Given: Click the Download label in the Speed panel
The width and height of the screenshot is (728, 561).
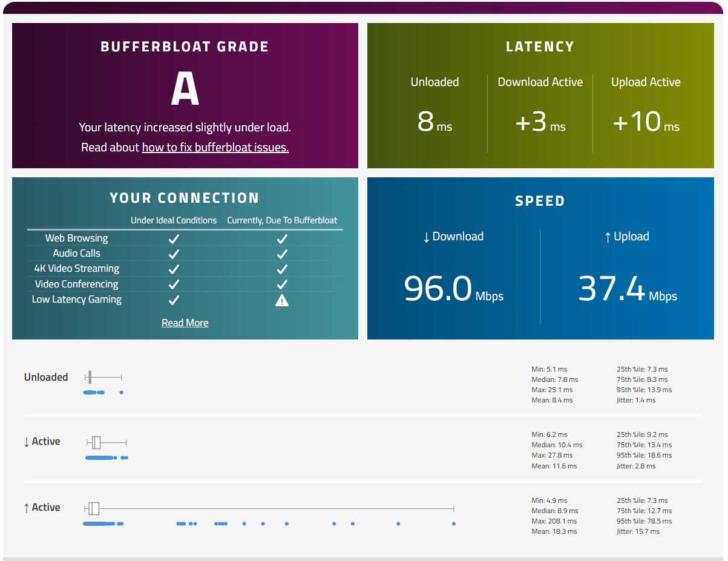Looking at the screenshot, I should 453,237.
